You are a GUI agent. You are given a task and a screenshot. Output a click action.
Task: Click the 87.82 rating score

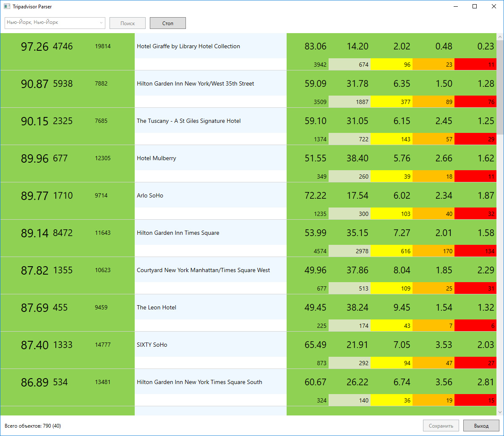coord(35,270)
